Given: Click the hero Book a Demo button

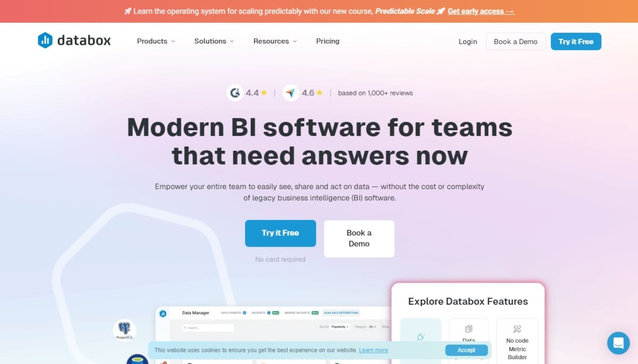Looking at the screenshot, I should tap(359, 239).
